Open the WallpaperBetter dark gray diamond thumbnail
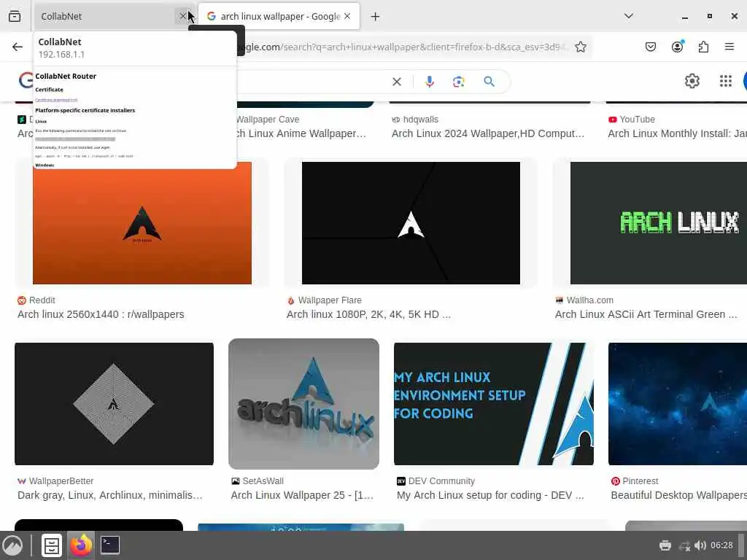Screen dimensions: 747x560 click(x=114, y=404)
